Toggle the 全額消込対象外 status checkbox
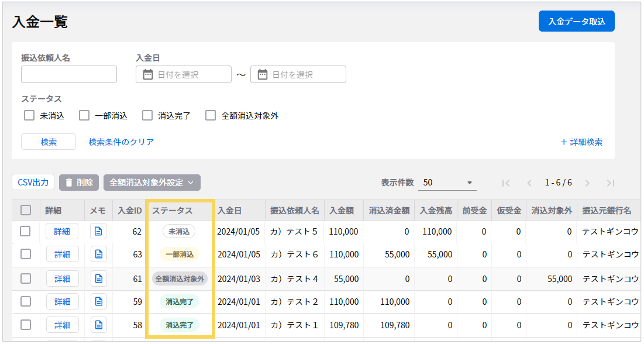644x344 pixels. point(211,116)
